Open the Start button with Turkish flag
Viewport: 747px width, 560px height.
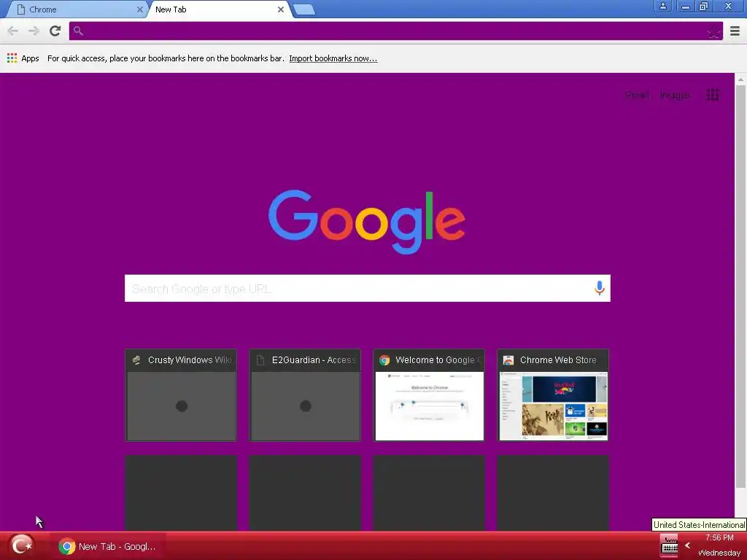(x=21, y=545)
